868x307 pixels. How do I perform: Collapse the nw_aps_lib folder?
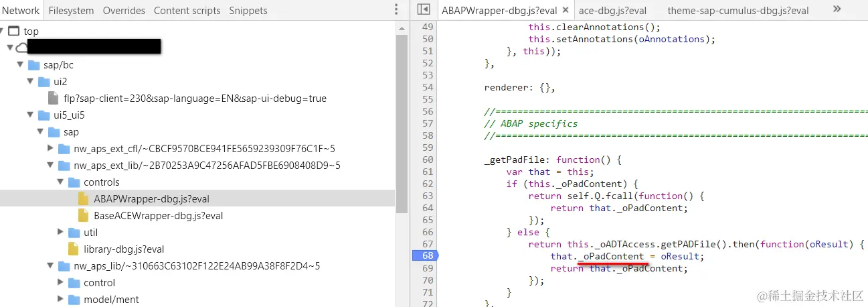(51, 266)
